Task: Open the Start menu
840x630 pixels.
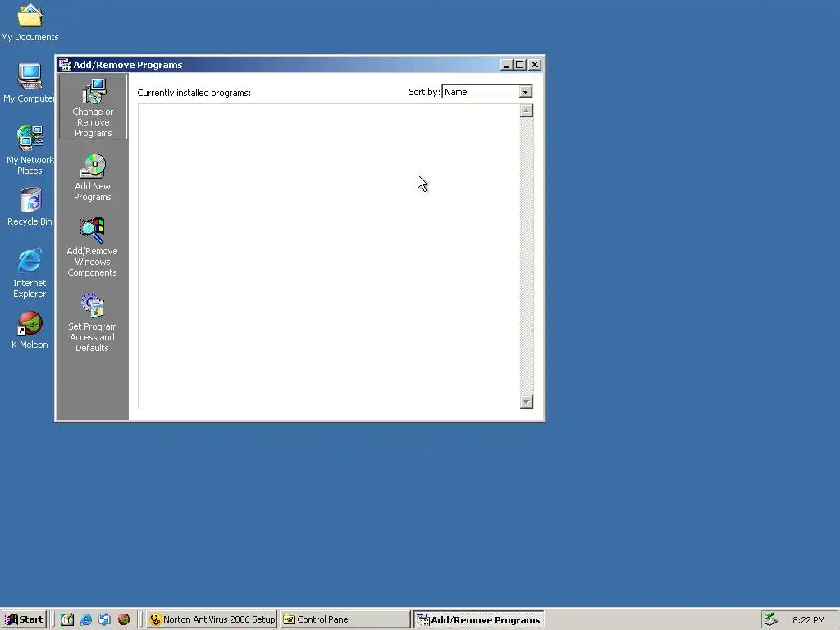Action: [24, 619]
